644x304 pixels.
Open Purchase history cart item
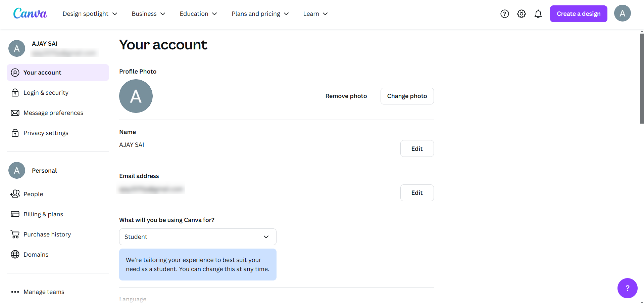[47, 234]
